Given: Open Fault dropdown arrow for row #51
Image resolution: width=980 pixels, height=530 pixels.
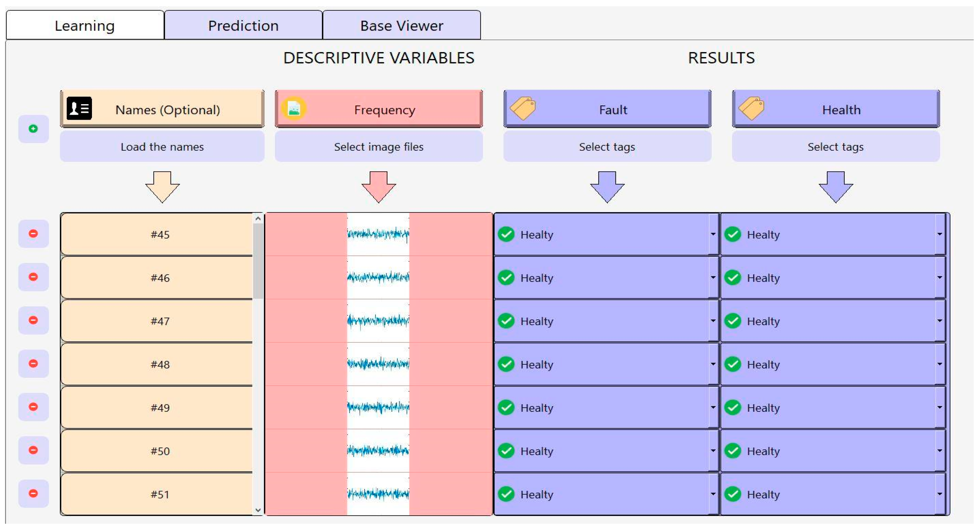Looking at the screenshot, I should pyautogui.click(x=713, y=494).
